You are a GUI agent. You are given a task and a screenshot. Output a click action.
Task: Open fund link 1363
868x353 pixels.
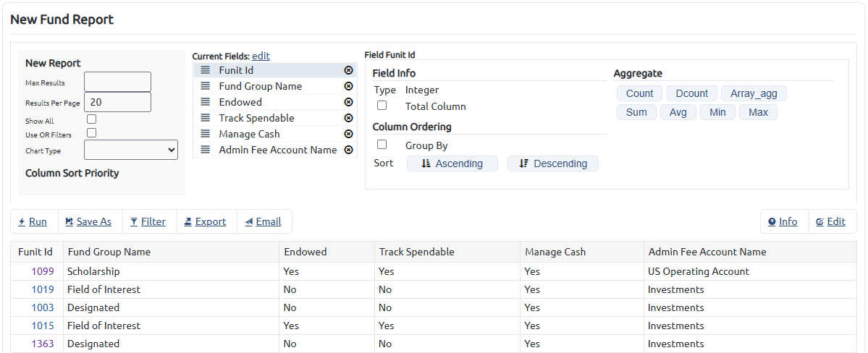coord(43,344)
